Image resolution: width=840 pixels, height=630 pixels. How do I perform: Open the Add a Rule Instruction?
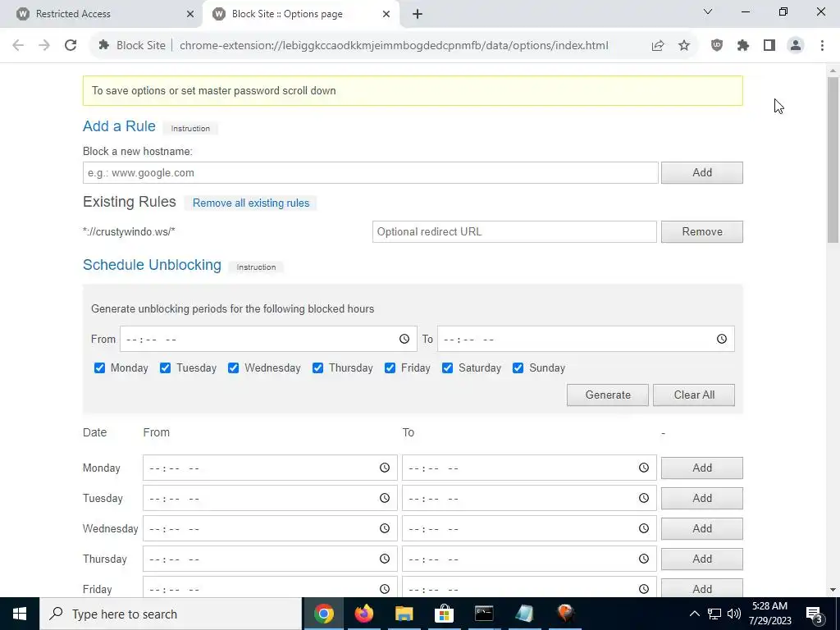pyautogui.click(x=190, y=129)
